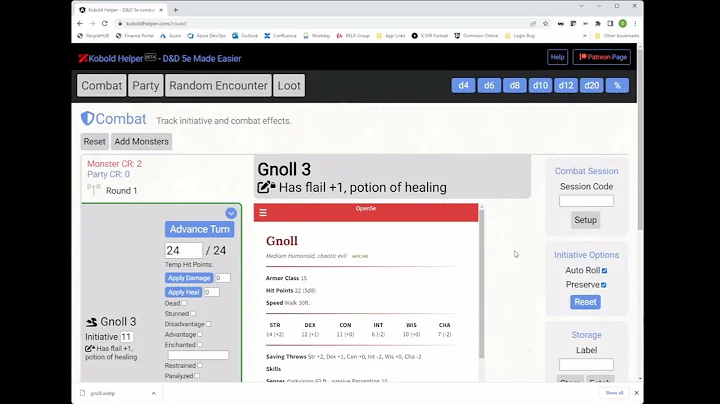Show hidden bookmarks with the overflow chevron
Screen dimensions: 720x404
pyautogui.click(x=585, y=36)
